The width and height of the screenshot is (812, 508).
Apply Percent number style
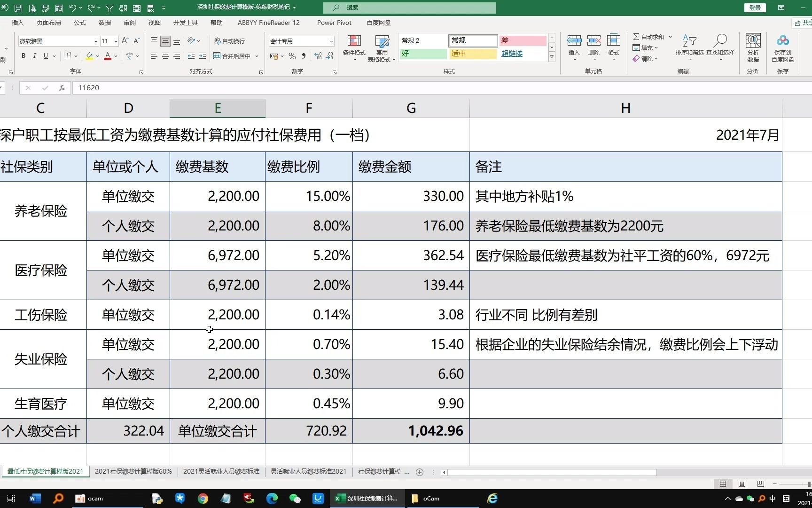pyautogui.click(x=291, y=56)
